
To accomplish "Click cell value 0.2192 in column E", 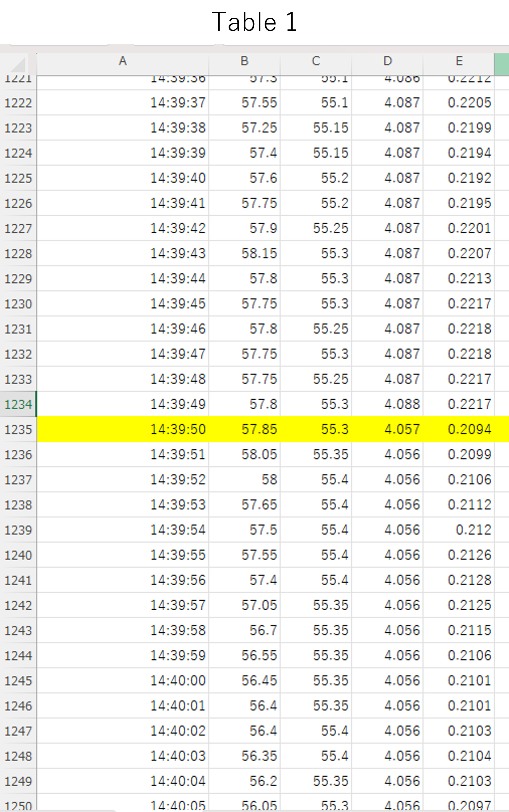I will pyautogui.click(x=459, y=178).
